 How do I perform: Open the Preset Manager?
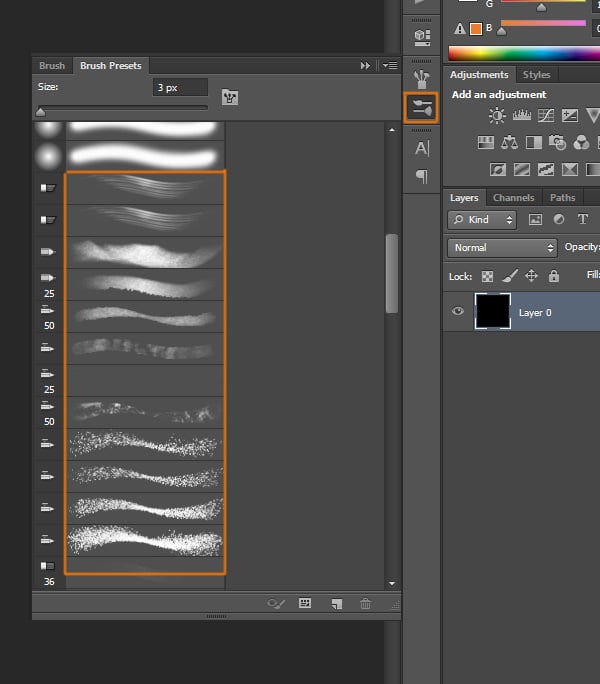point(305,603)
